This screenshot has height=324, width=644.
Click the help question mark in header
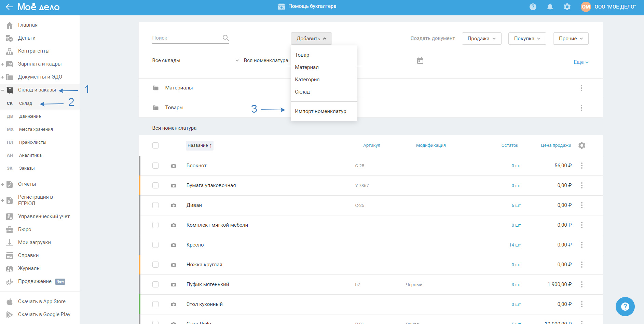pos(533,7)
